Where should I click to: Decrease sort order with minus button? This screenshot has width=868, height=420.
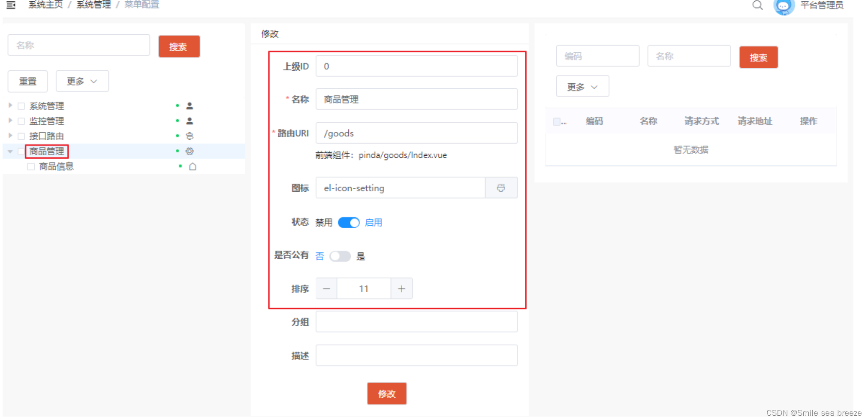[326, 289]
